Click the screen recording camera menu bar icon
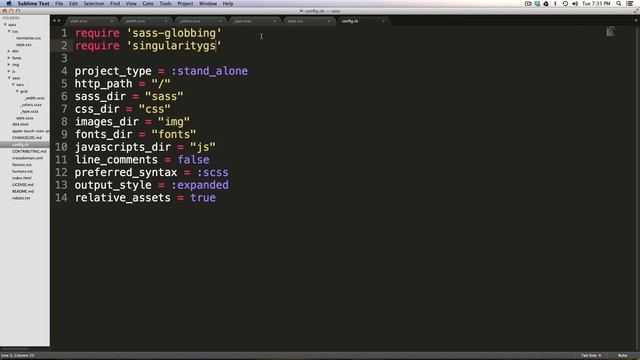This screenshot has height=360, width=640. pyautogui.click(x=528, y=4)
